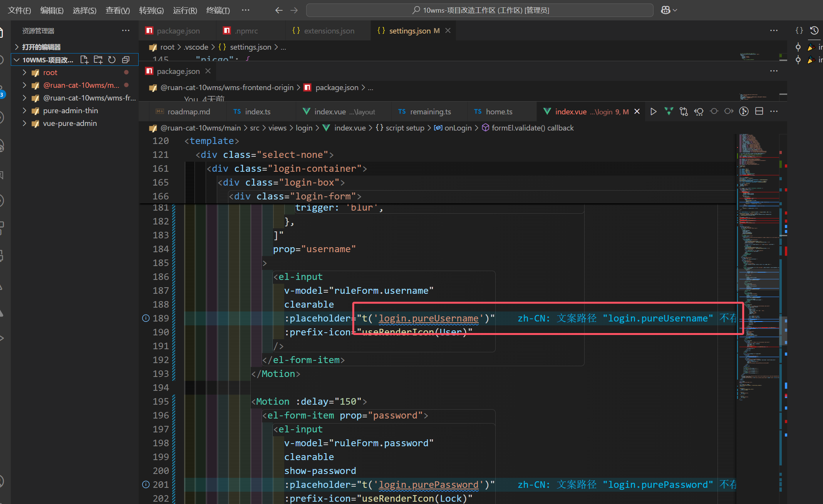
Task: Go back with the navigation arrow
Action: click(x=279, y=10)
